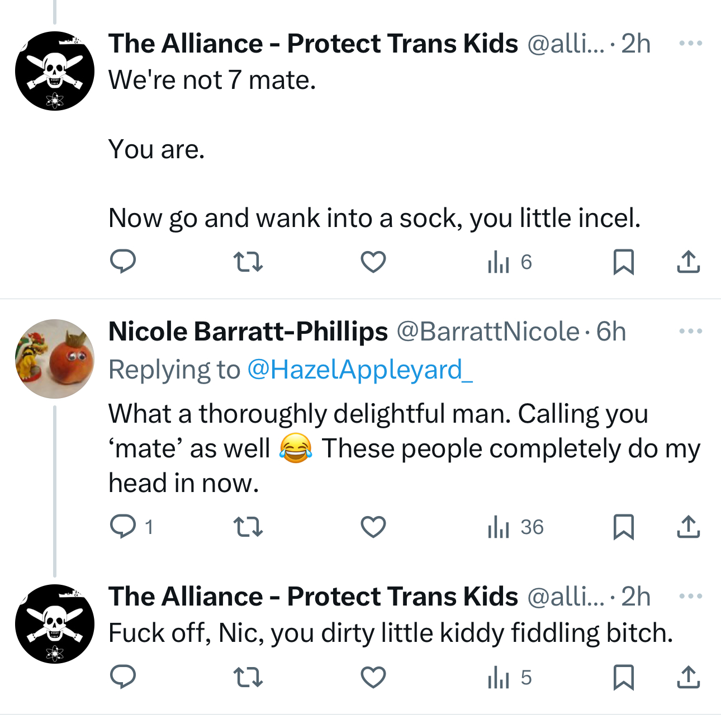Open more options for the first tweet

(x=691, y=44)
